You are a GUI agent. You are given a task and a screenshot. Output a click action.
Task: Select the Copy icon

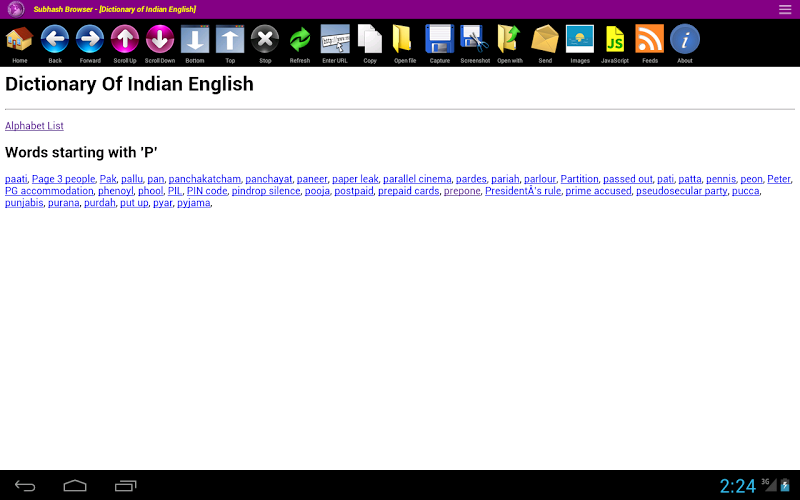[x=370, y=39]
